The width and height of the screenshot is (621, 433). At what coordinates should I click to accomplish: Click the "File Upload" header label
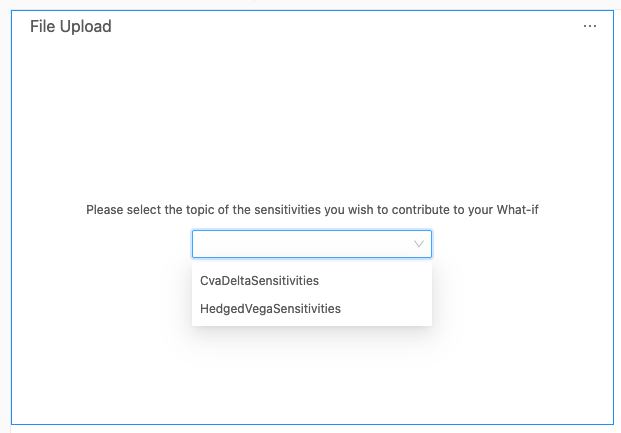[x=70, y=27]
